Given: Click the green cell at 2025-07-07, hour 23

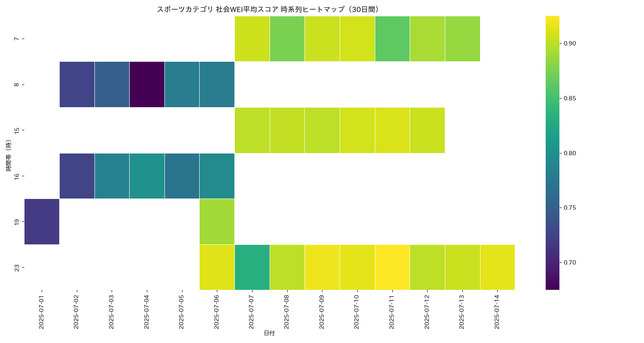Looking at the screenshot, I should [x=252, y=267].
